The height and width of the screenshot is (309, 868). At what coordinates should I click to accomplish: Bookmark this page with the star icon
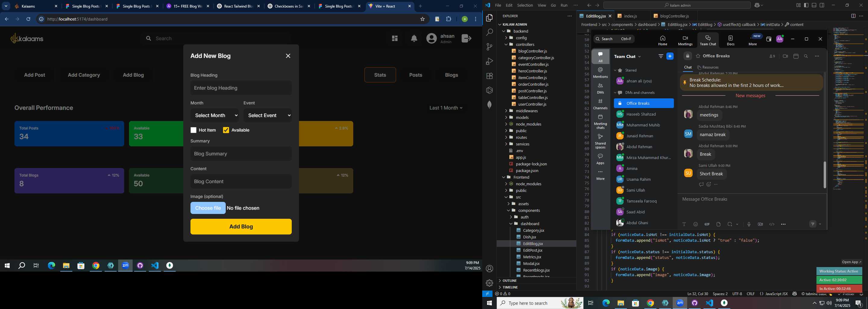(x=423, y=19)
